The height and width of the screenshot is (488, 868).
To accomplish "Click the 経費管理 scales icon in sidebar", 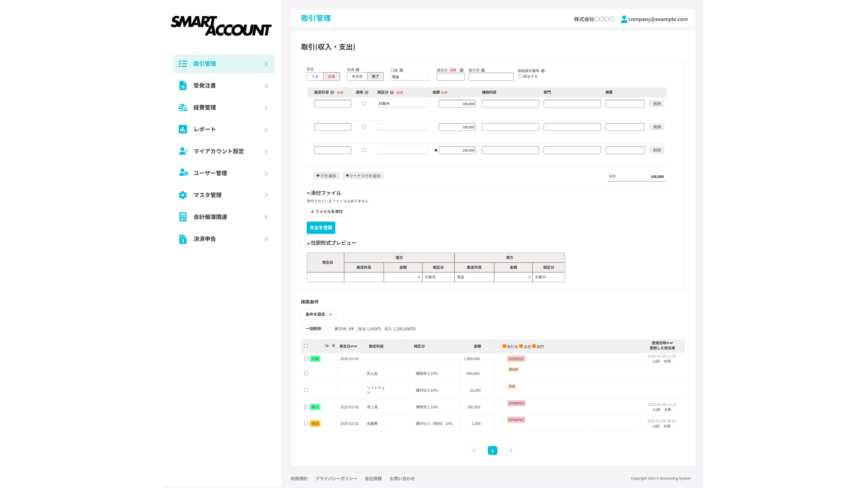I will point(183,107).
